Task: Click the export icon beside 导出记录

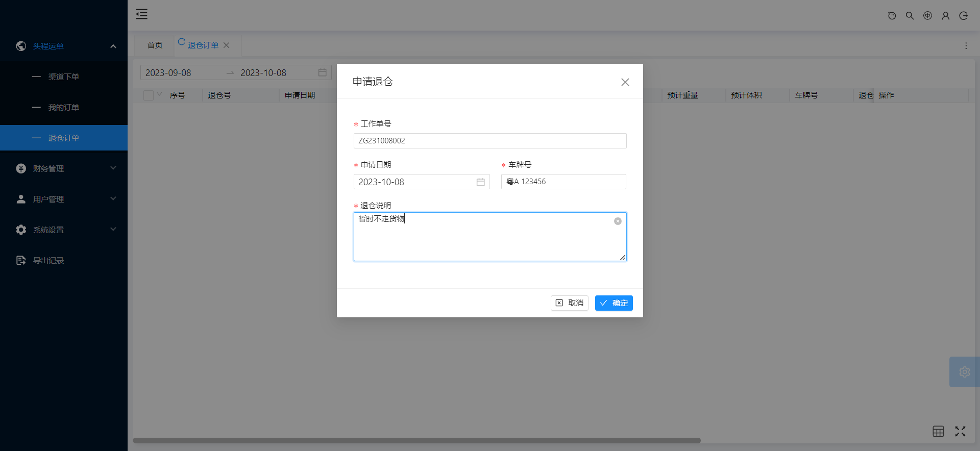Action: click(x=21, y=260)
